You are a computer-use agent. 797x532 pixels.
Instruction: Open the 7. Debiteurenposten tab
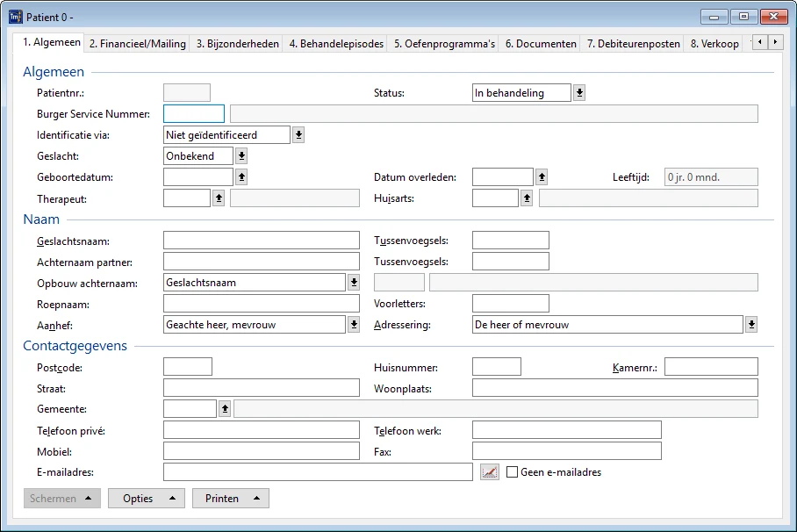634,44
